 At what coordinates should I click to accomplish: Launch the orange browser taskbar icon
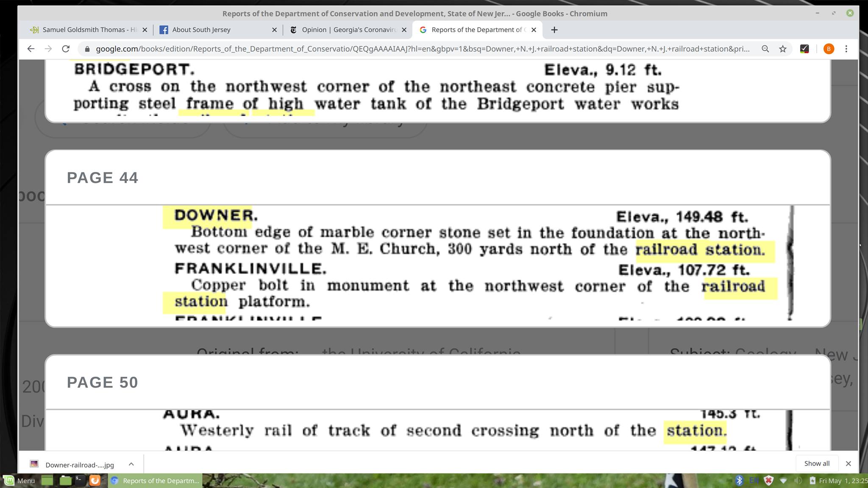click(x=95, y=480)
